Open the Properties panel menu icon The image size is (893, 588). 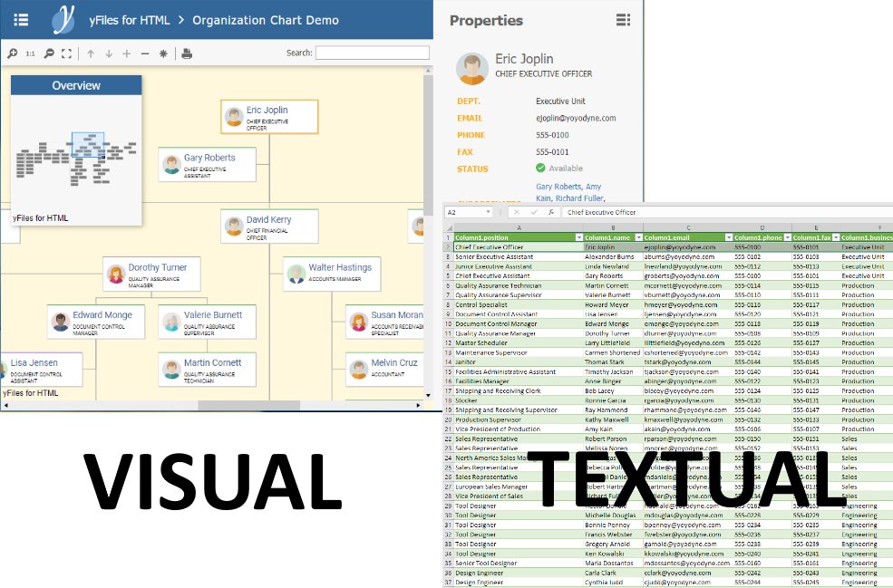[x=623, y=20]
